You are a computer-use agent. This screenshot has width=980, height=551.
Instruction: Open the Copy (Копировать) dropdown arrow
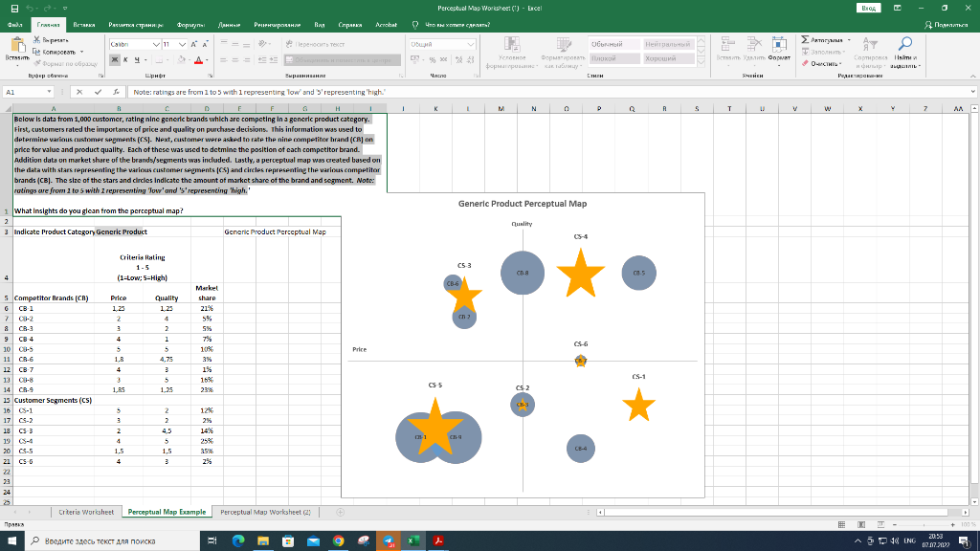point(81,52)
